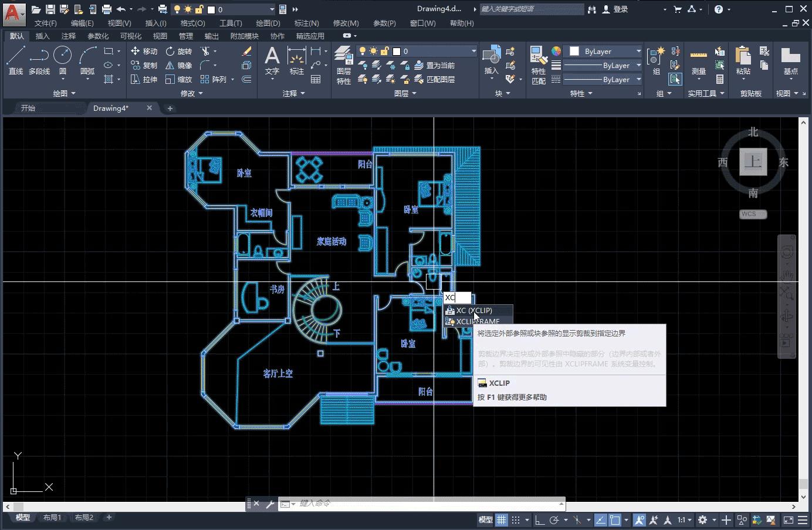The height and width of the screenshot is (530, 812).
Task: Open the annotation scale 1:1 dropdown
Action: tap(684, 519)
